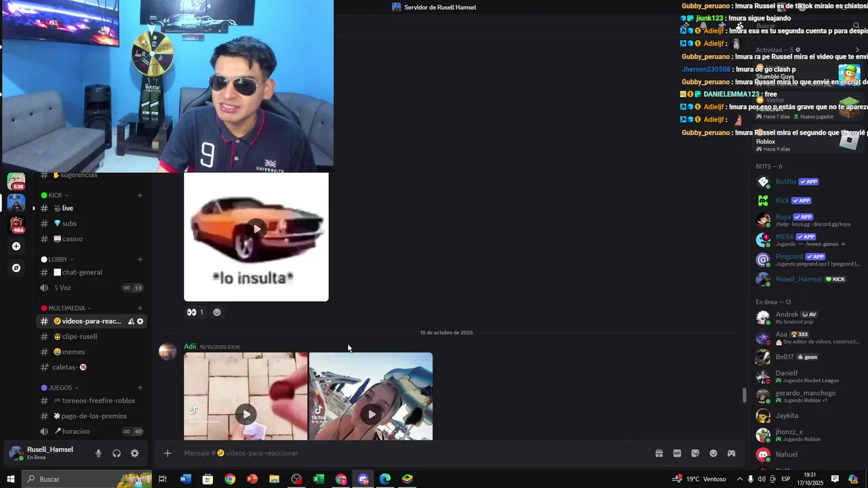Open Task View from taskbar

163,479
